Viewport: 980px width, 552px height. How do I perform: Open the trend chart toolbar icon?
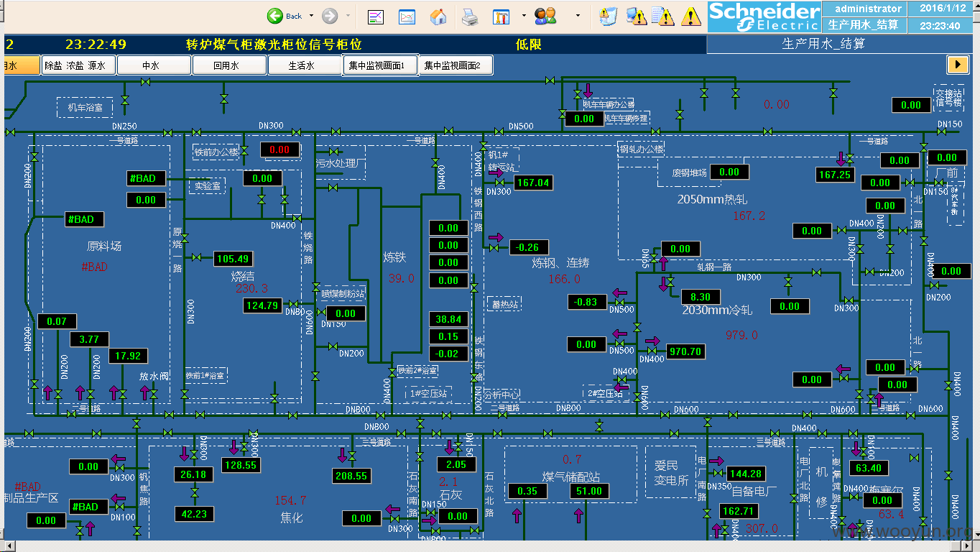pyautogui.click(x=407, y=17)
